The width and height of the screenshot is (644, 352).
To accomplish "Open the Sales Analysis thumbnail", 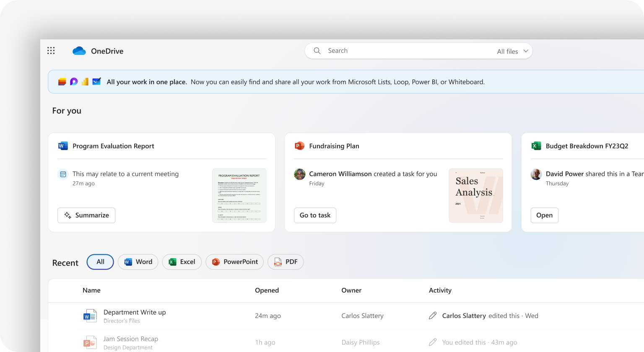I will 476,195.
